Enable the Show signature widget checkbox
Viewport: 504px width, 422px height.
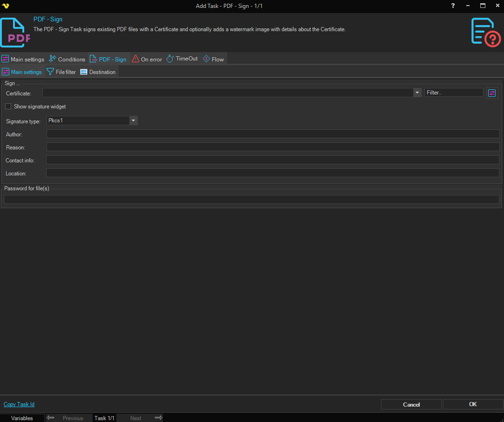(x=8, y=107)
